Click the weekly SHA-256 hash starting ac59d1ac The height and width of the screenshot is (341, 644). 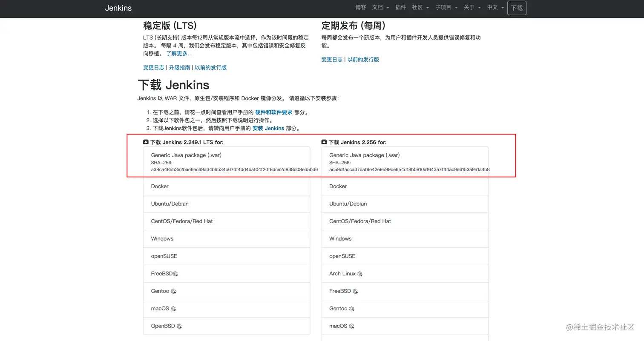tap(409, 169)
